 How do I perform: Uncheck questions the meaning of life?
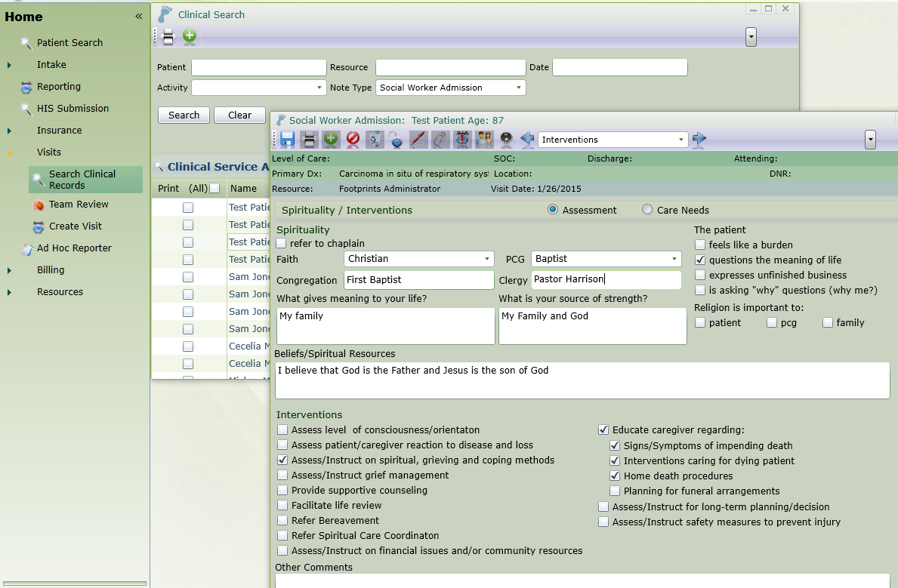point(700,260)
